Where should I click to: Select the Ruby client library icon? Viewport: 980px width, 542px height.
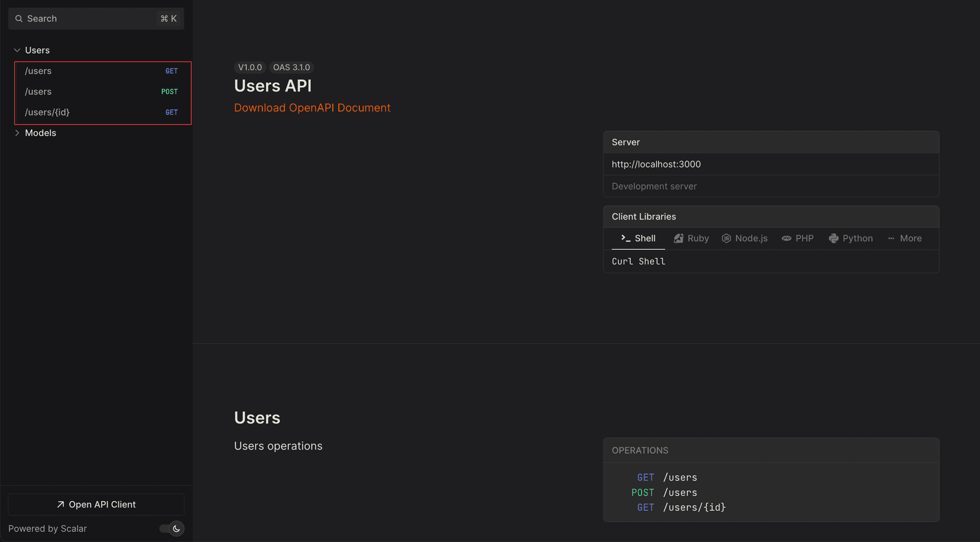pos(679,238)
